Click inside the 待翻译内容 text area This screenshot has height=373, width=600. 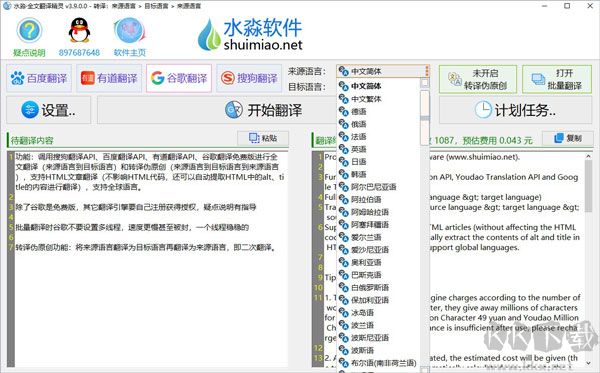point(152,259)
